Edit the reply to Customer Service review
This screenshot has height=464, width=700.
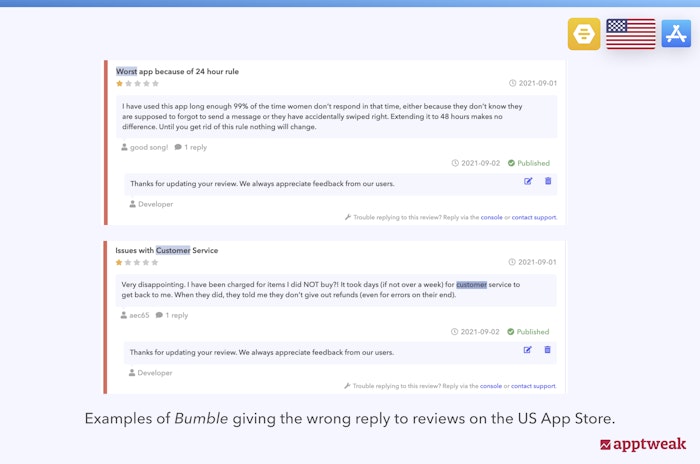pyautogui.click(x=528, y=350)
